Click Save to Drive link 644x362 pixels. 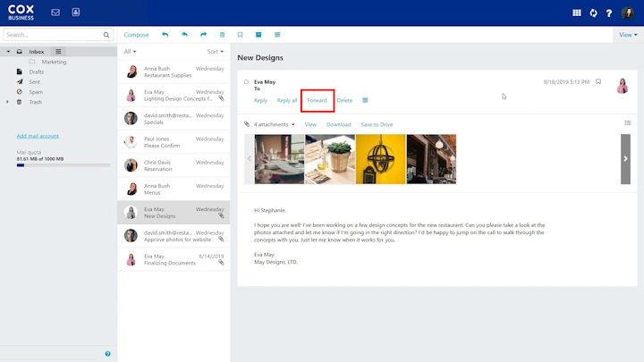point(377,124)
